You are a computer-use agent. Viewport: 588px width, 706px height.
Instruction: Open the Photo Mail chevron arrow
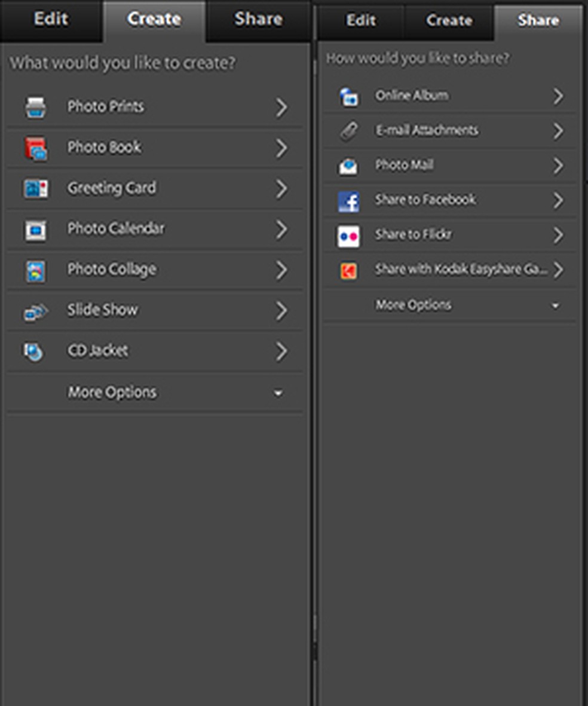tap(558, 166)
